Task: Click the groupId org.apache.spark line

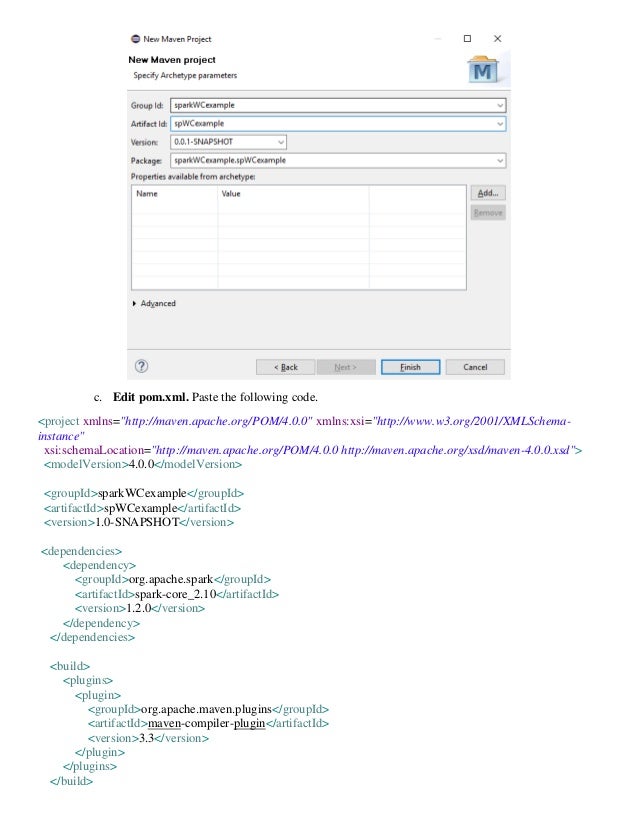Action: coord(173,579)
